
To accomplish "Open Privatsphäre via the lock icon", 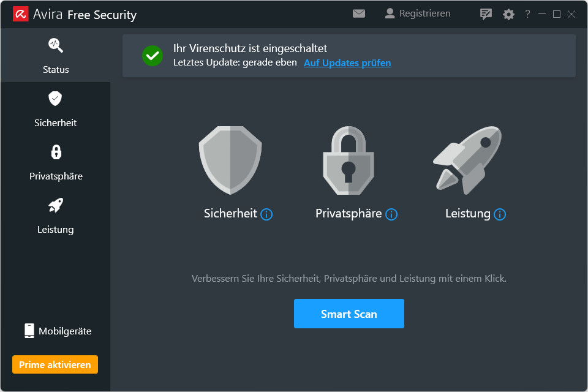I will (x=55, y=151).
